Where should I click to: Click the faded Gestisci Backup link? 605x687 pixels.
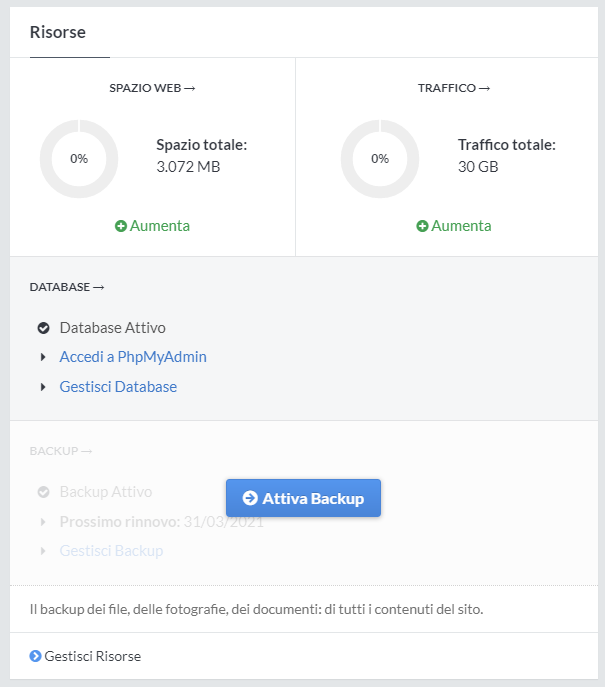pos(111,551)
